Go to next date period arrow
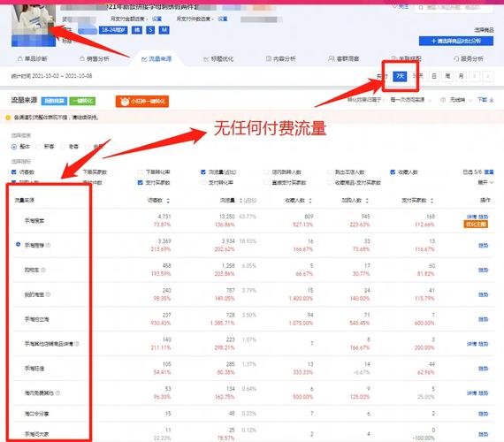 (x=488, y=76)
